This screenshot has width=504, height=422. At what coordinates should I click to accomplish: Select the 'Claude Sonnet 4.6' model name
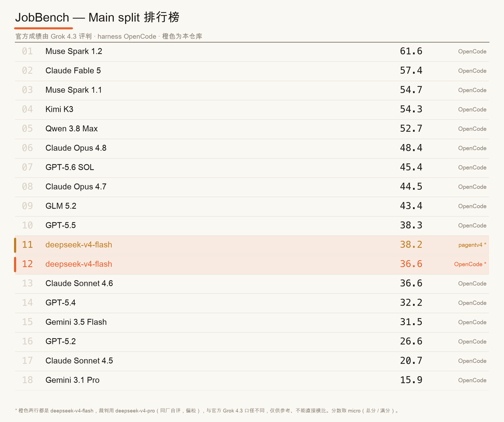tap(79, 283)
